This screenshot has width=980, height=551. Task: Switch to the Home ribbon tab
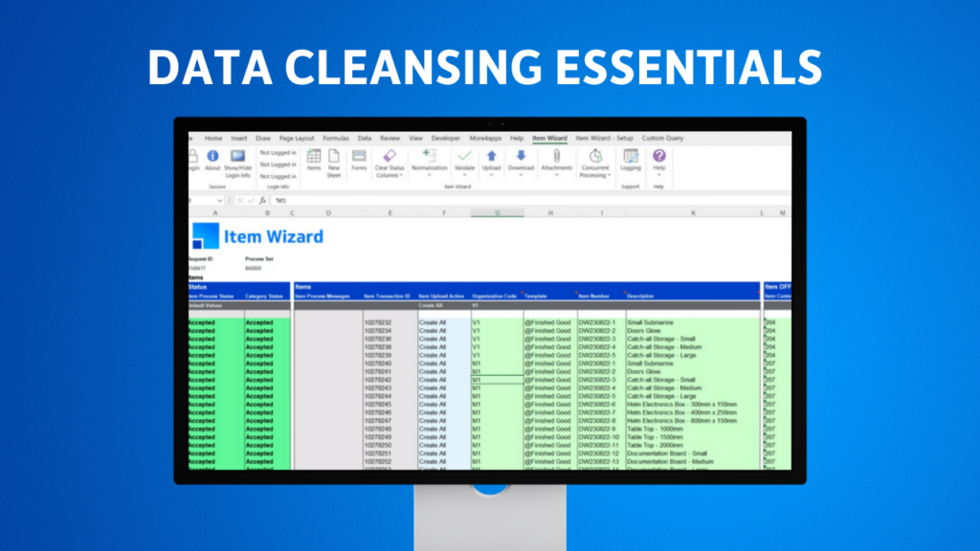[x=213, y=138]
